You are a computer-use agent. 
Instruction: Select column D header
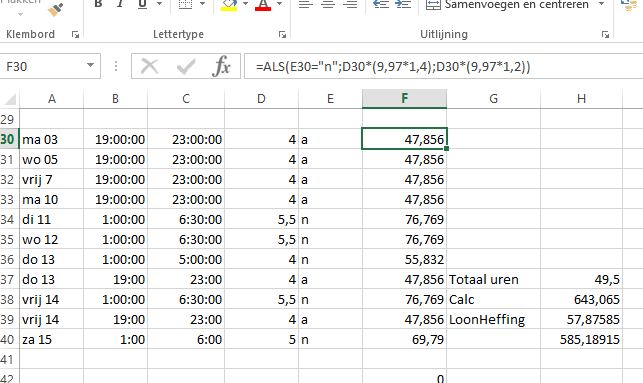point(261,99)
